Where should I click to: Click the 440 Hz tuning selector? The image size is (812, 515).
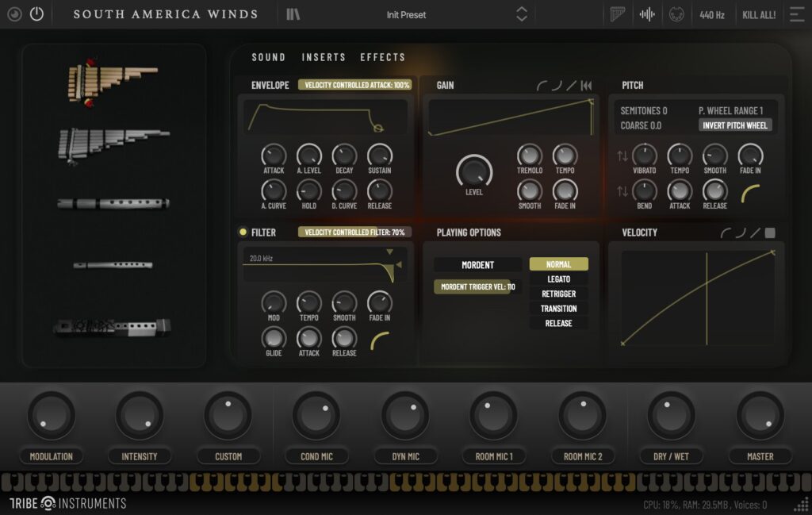click(x=712, y=15)
